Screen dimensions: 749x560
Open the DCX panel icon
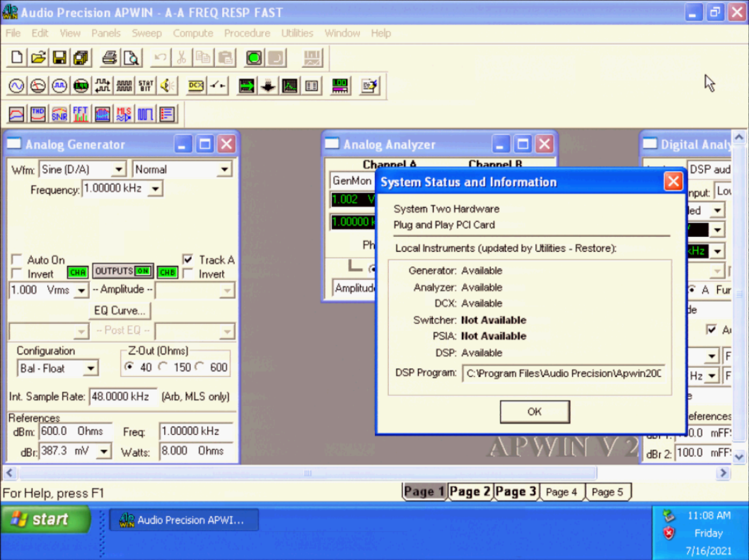pyautogui.click(x=196, y=86)
